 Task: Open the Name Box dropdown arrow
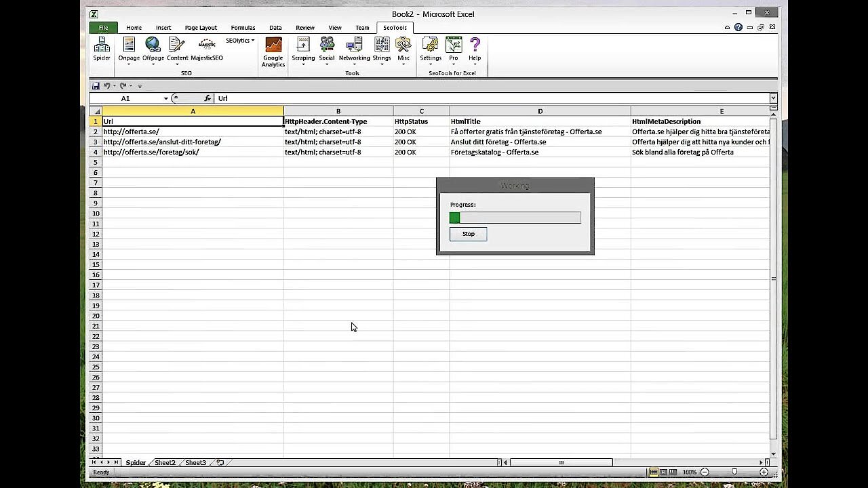[x=165, y=98]
